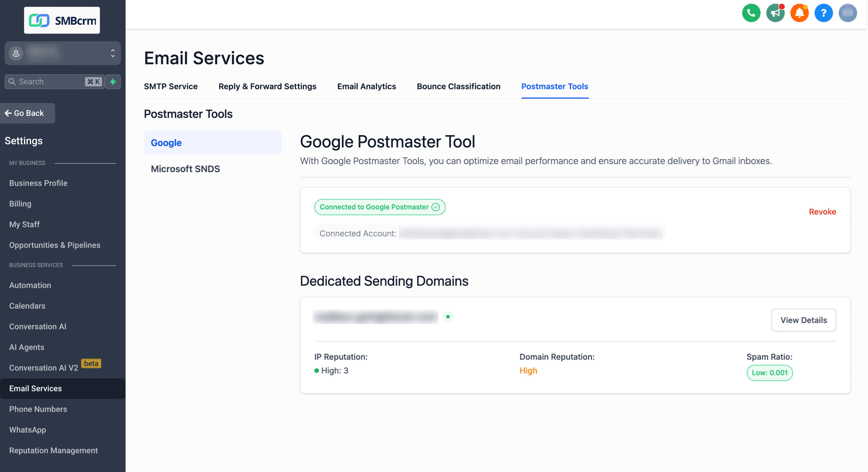
Task: Switch to Reply & Forward Settings tab
Action: point(267,87)
